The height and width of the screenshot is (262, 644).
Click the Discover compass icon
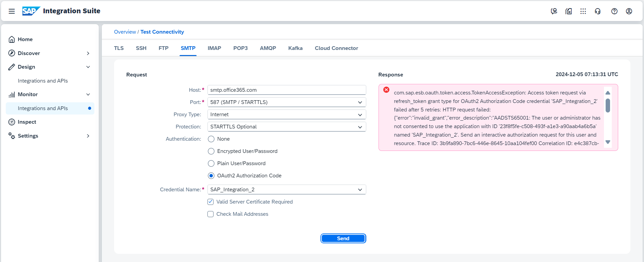click(x=12, y=53)
